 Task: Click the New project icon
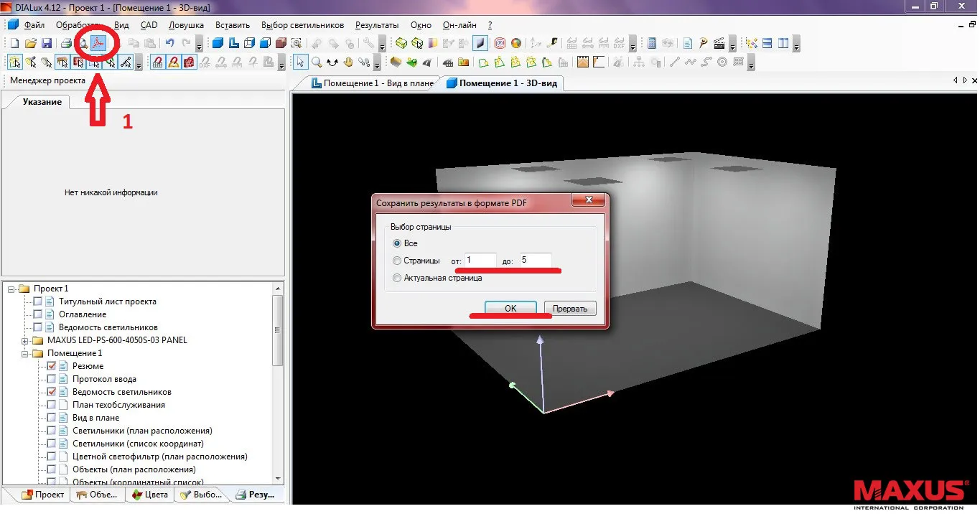(x=14, y=44)
